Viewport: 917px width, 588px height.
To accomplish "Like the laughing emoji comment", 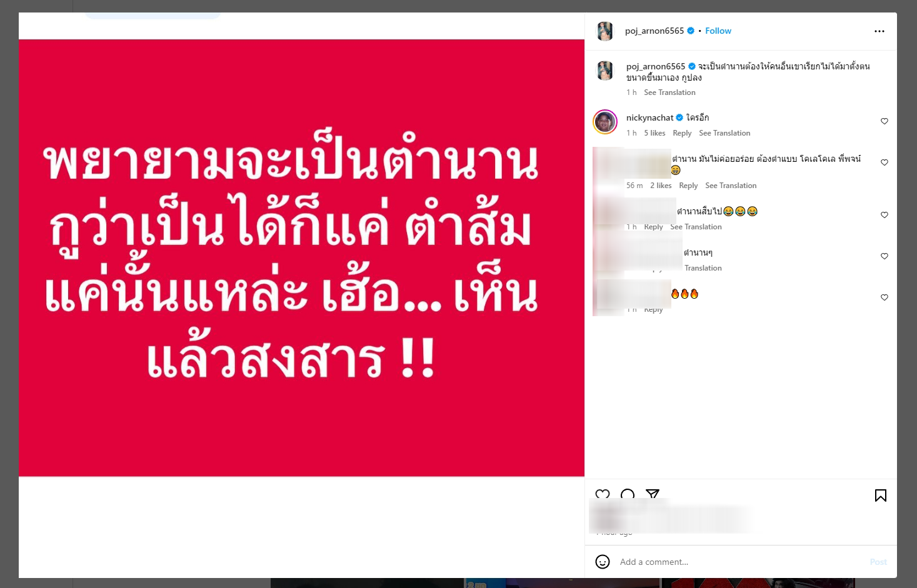I will click(884, 215).
